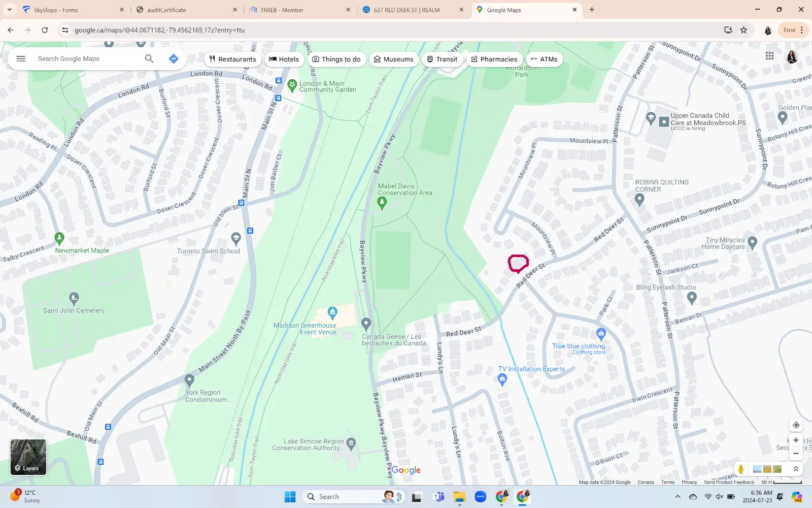Image resolution: width=812 pixels, height=508 pixels.
Task: Filter map by Hotels
Action: (x=284, y=59)
